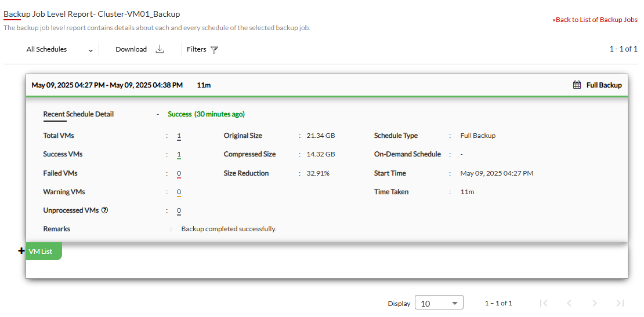
Task: Click the Unprocessed VMs help question icon
Action: coord(105,210)
